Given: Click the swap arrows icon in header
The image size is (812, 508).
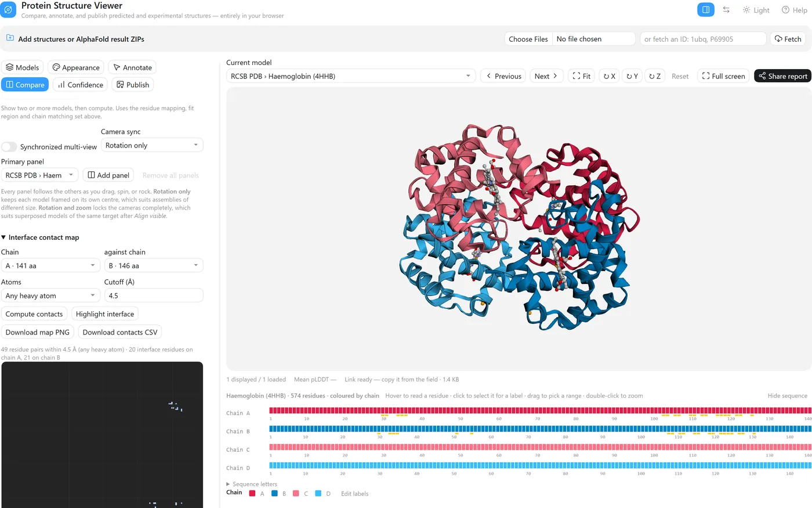Looking at the screenshot, I should point(726,10).
